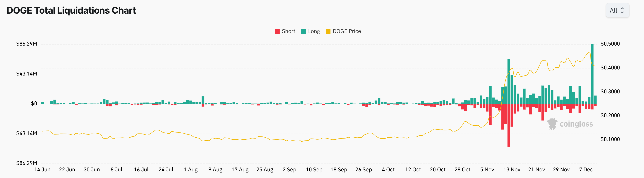
Task: Click the coinglass watermark text
Action: 576,124
